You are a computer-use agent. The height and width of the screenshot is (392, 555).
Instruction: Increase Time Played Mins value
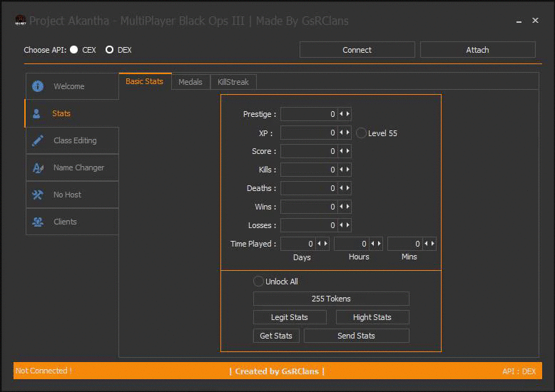point(433,244)
